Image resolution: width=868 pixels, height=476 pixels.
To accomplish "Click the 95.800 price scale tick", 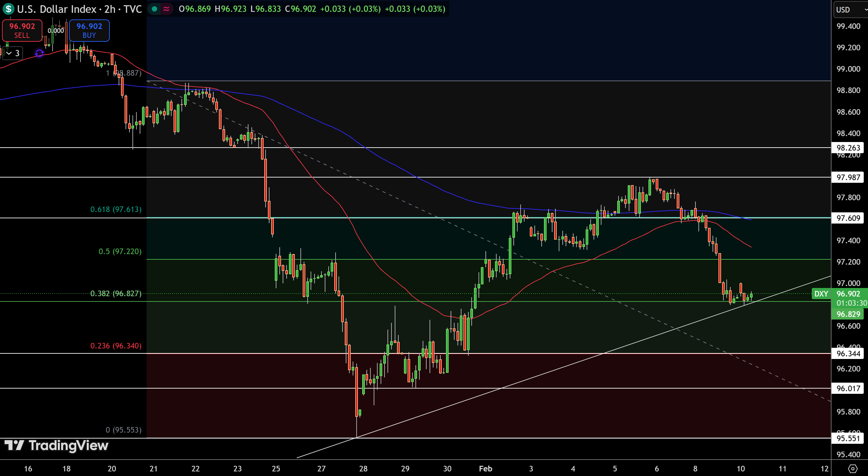I will point(849,412).
